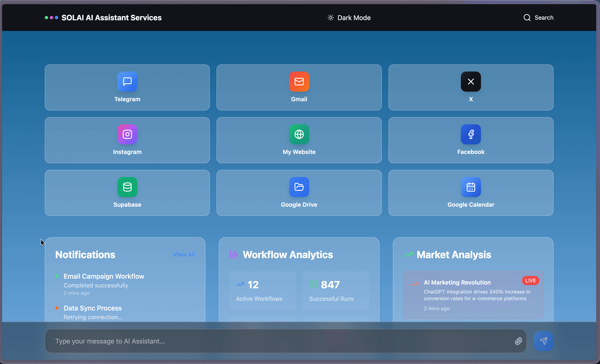Image resolution: width=600 pixels, height=364 pixels.
Task: Click the sun icon beside Dark Mode
Action: (330, 18)
